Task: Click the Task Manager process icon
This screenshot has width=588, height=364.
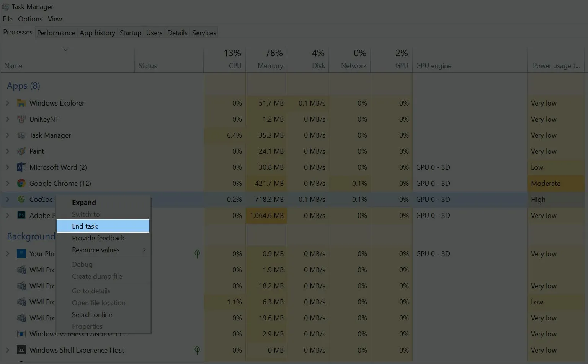Action: (x=21, y=135)
